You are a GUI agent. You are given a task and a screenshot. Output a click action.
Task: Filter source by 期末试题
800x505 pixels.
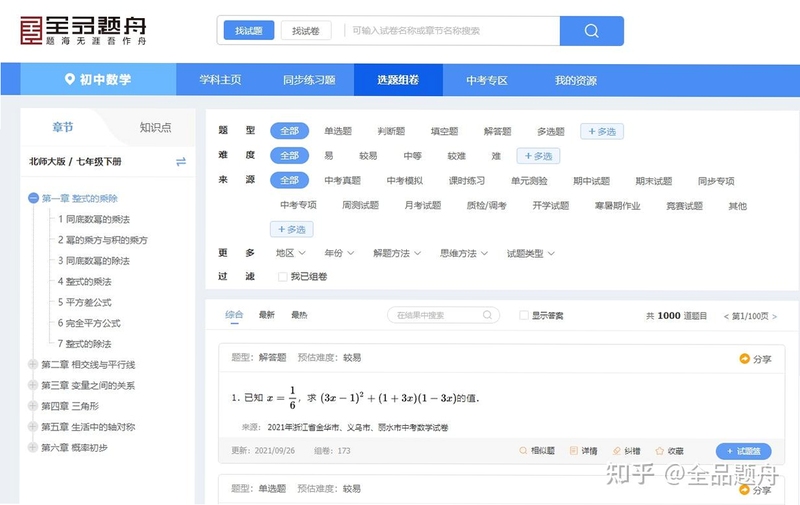pos(654,181)
